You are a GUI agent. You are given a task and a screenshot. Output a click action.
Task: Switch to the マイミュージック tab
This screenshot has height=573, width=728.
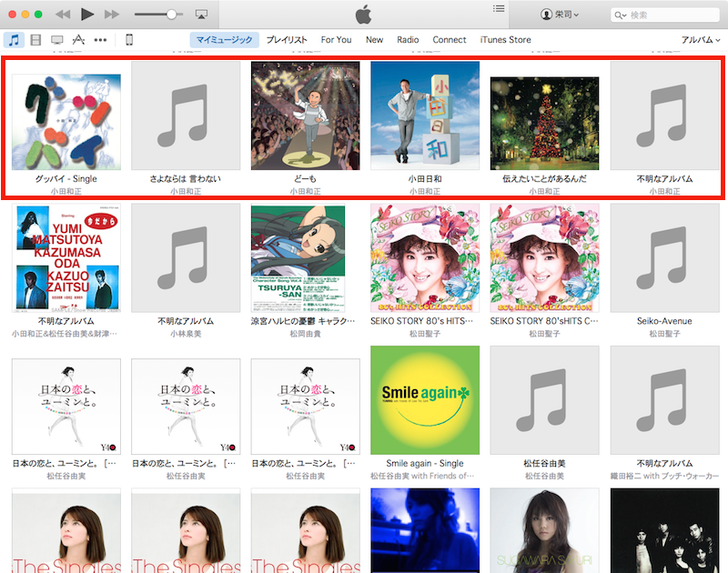tap(224, 40)
